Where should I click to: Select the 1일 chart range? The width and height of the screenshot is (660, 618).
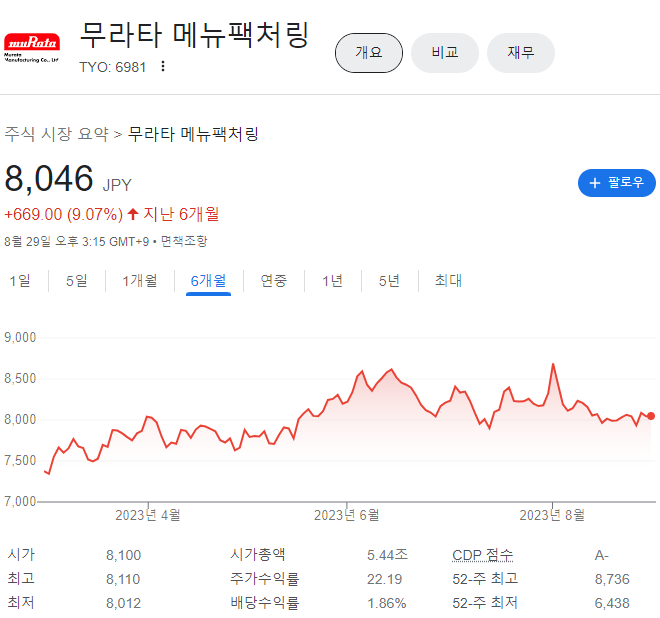pos(20,280)
